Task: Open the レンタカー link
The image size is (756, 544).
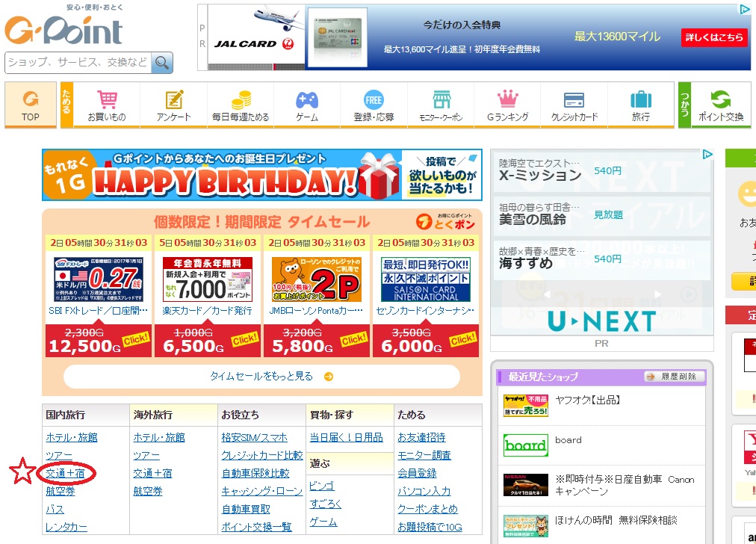Action: (x=66, y=527)
